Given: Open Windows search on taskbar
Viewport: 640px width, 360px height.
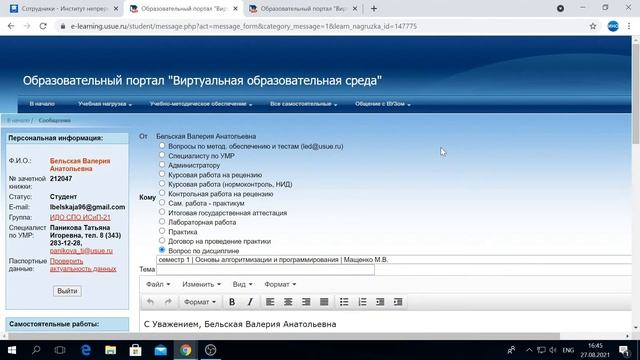Looking at the screenshot, I should click(x=36, y=350).
